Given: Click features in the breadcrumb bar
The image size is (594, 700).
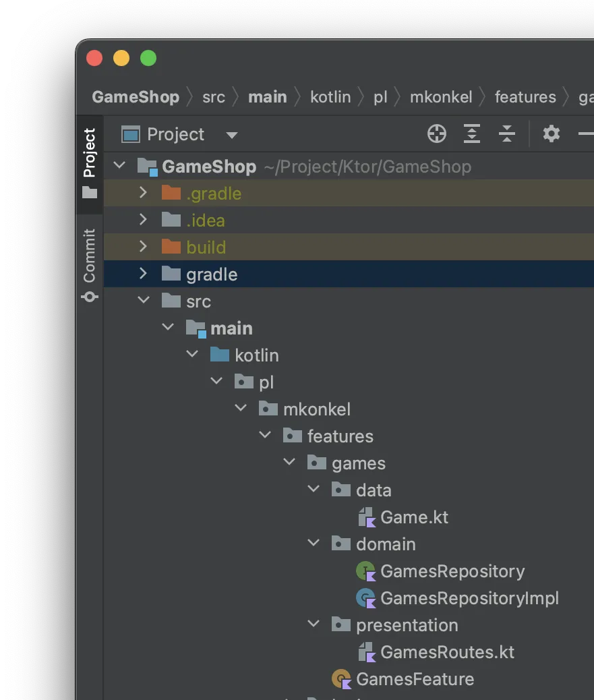Looking at the screenshot, I should pos(525,97).
